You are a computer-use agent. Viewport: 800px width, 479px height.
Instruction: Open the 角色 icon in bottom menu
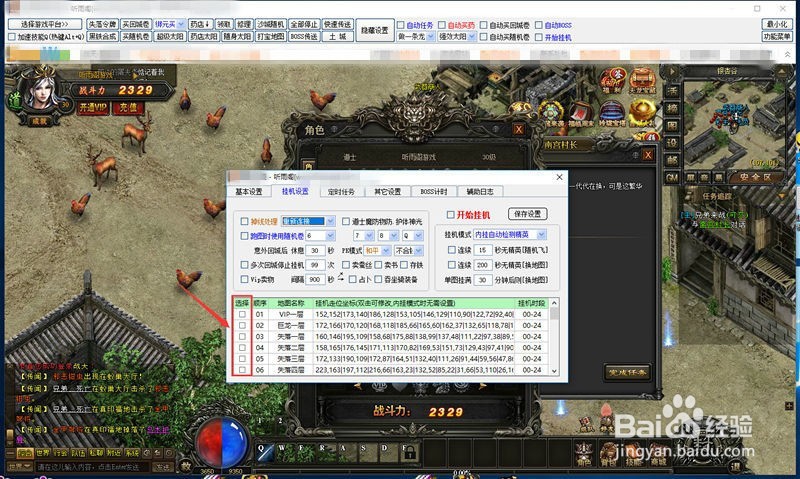pyautogui.click(x=584, y=454)
